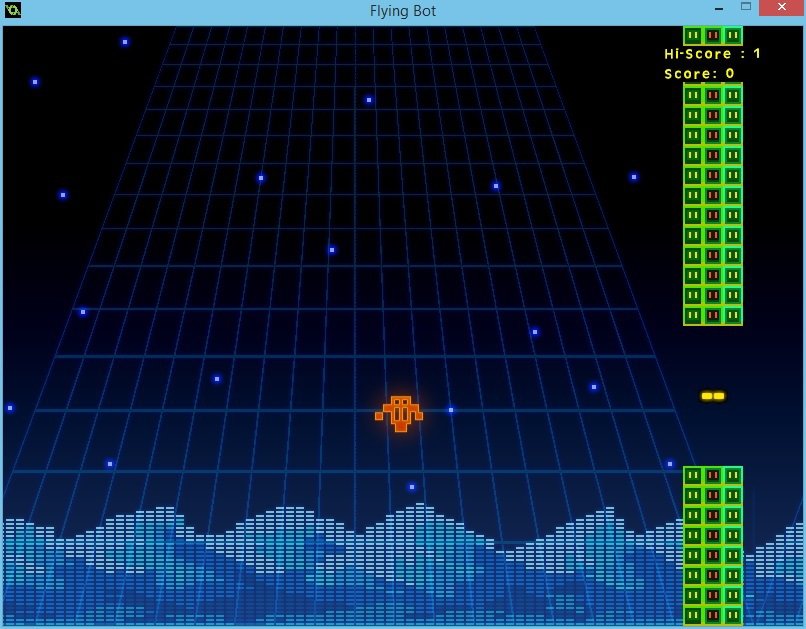Click the blue star just below the robot
The image size is (806, 629).
click(x=412, y=487)
